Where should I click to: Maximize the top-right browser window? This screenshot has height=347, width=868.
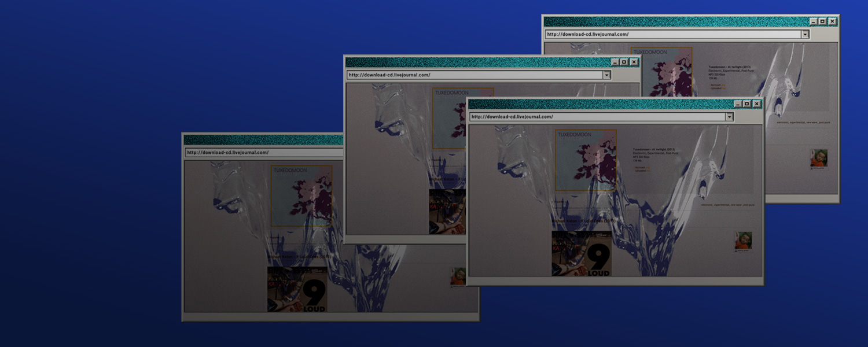pos(823,21)
